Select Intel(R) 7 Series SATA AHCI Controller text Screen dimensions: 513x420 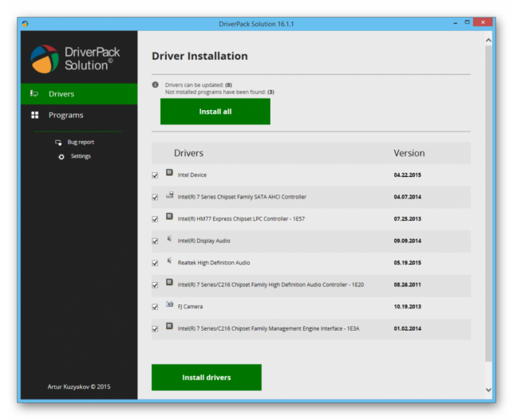(242, 197)
